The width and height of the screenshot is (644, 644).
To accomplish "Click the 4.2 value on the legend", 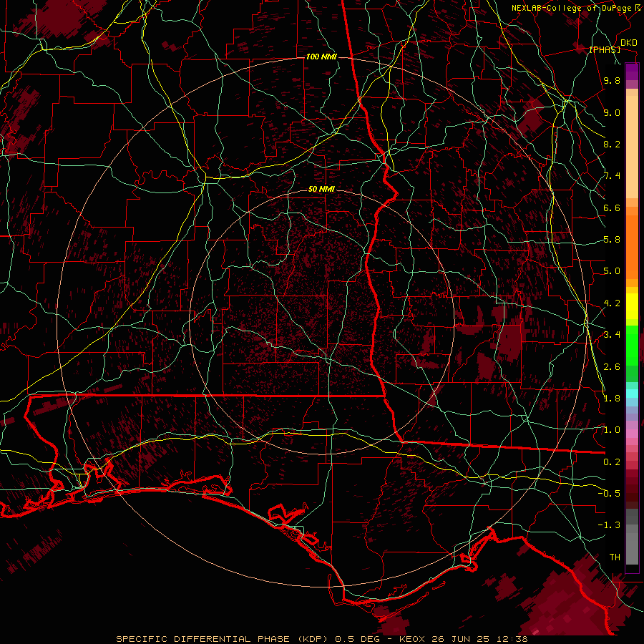I will pos(612,303).
